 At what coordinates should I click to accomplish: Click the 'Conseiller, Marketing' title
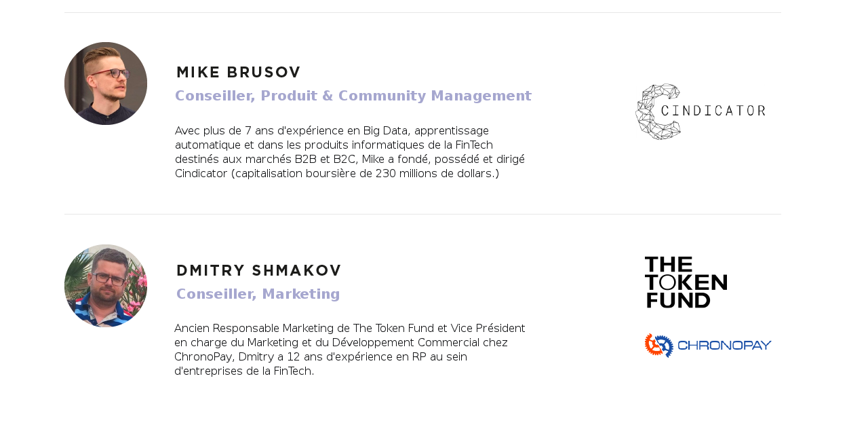pyautogui.click(x=258, y=294)
